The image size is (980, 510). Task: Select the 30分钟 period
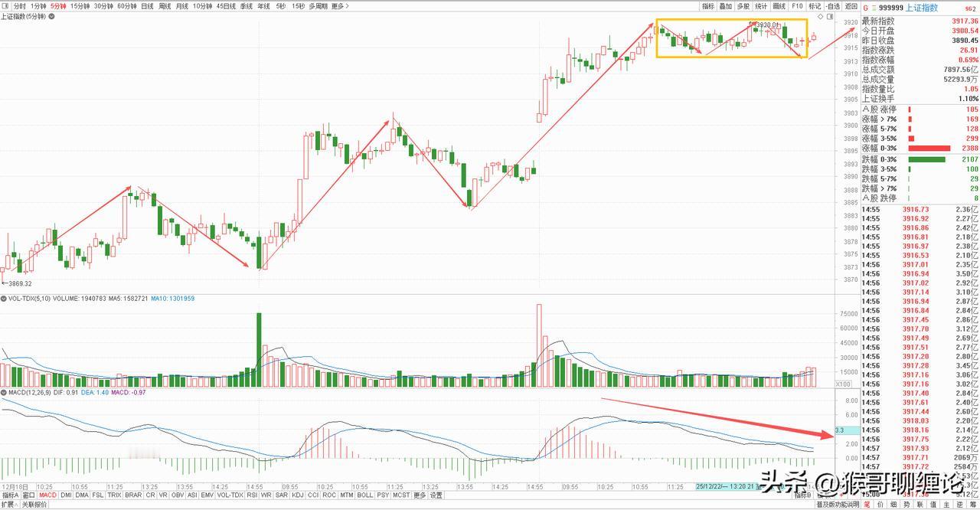103,6
